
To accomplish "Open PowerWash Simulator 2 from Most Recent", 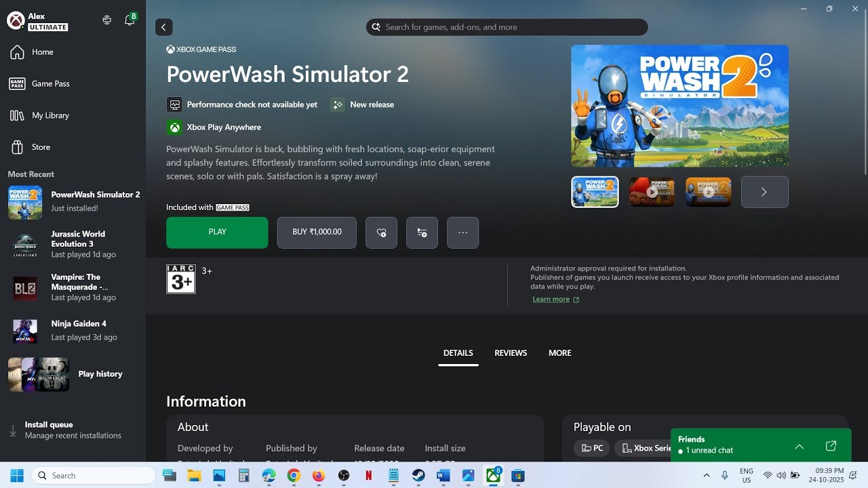I will [73, 203].
